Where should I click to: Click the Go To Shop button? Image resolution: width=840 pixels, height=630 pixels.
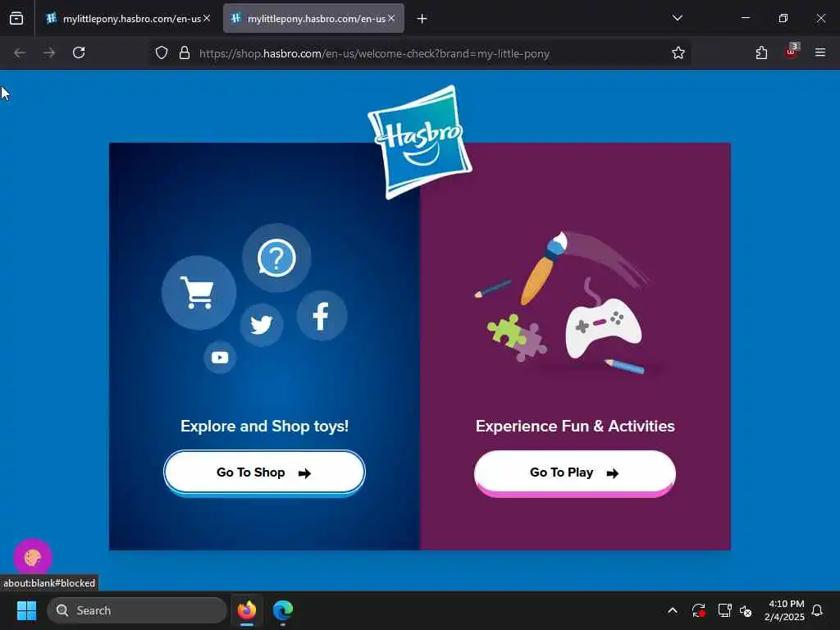click(x=264, y=472)
